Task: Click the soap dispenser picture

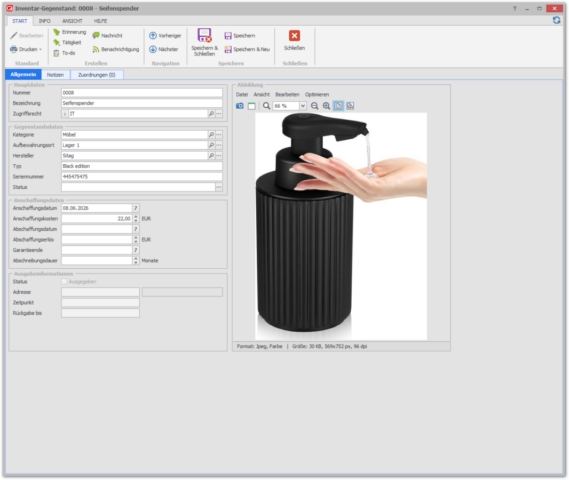Action: coord(341,226)
